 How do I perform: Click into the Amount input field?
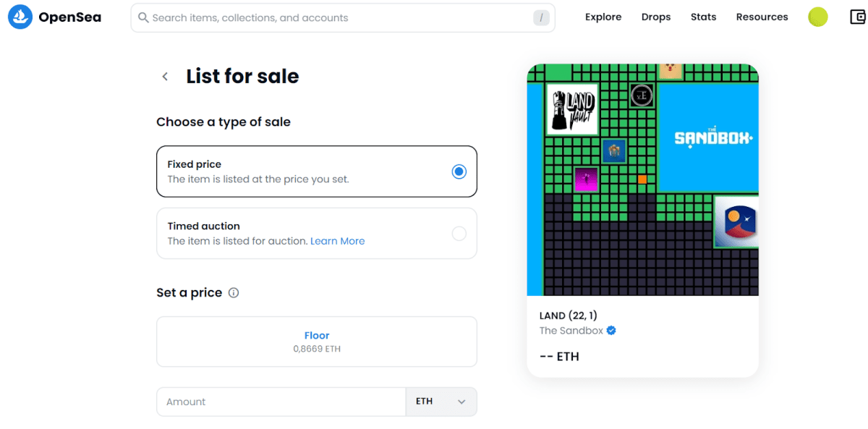tap(281, 402)
